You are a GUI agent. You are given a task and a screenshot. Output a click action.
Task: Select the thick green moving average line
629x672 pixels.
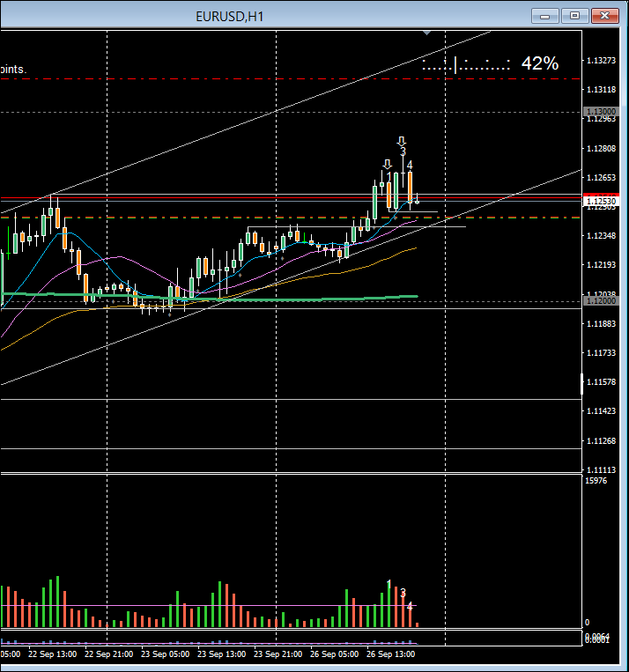pos(264,299)
